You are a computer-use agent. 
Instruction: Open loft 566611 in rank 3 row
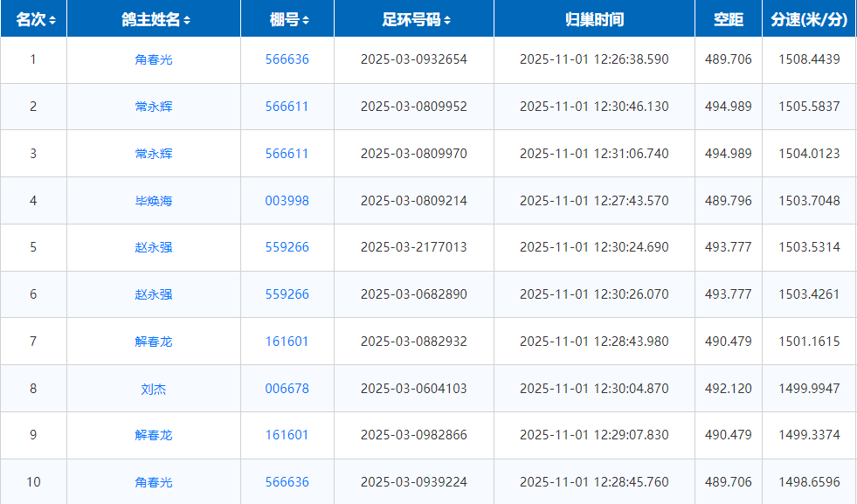coord(287,154)
